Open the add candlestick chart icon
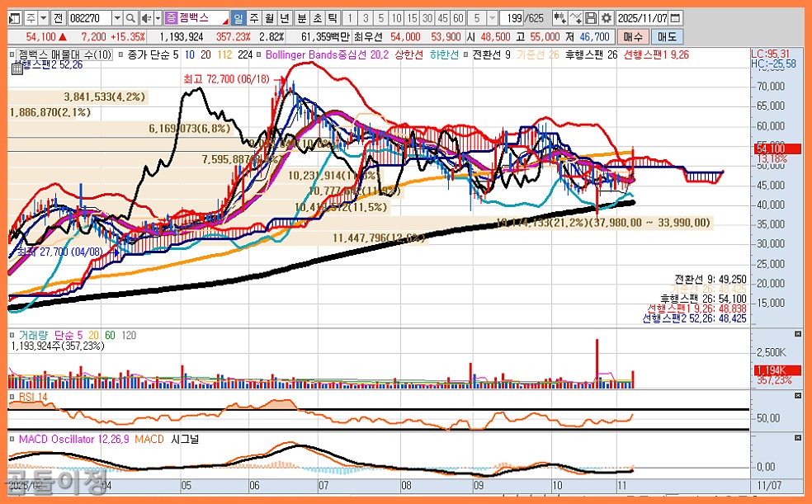The image size is (812, 504). coord(559,19)
